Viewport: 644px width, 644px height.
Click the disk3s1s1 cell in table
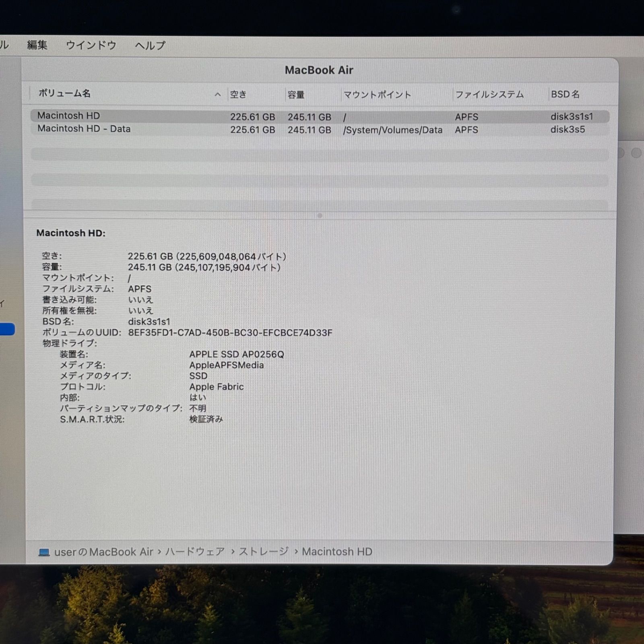click(572, 116)
